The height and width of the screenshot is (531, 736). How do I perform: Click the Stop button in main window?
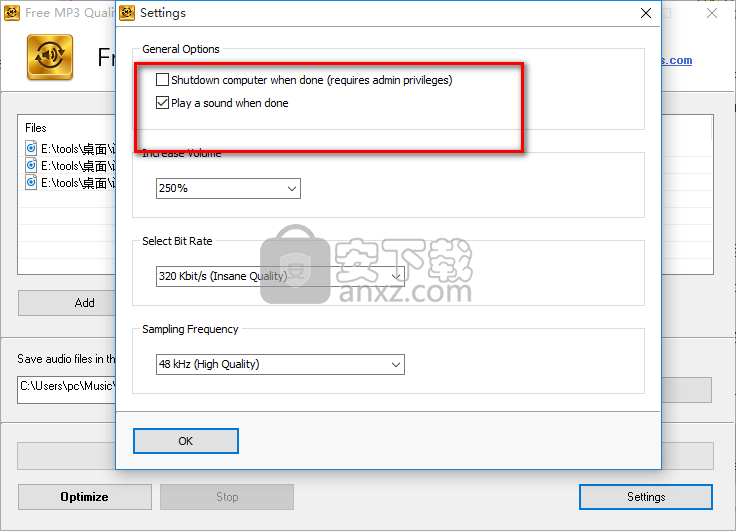pyautogui.click(x=227, y=497)
